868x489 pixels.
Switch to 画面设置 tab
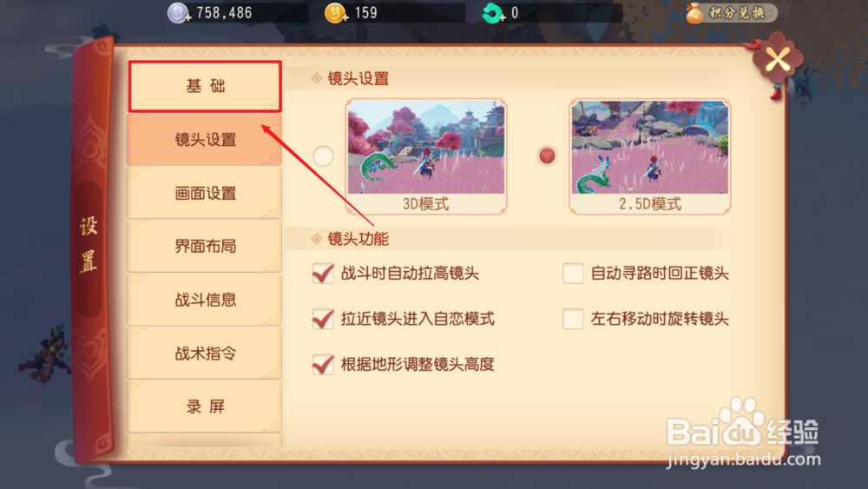pos(205,194)
